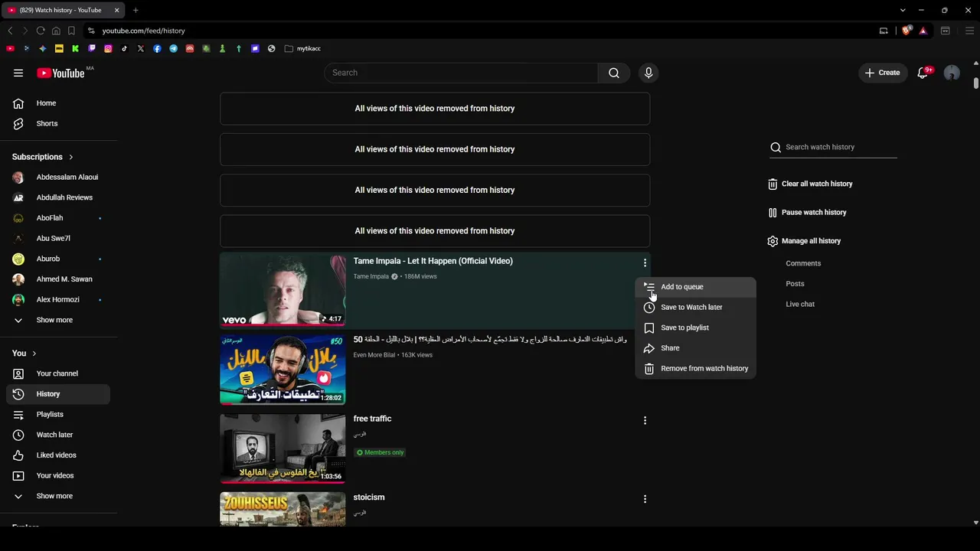This screenshot has width=980, height=551.
Task: Open the browser main menu icon
Action: pyautogui.click(x=969, y=31)
